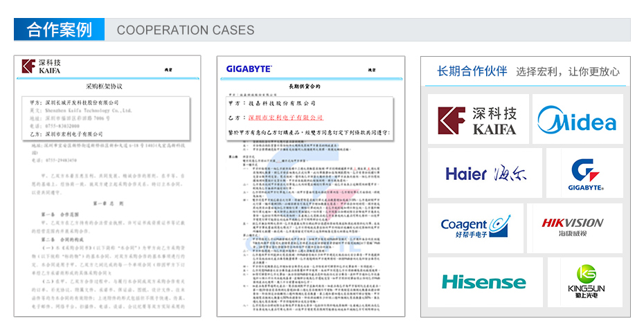
Task: Click the COOPERATION CASES heading text
Action: coord(185,30)
